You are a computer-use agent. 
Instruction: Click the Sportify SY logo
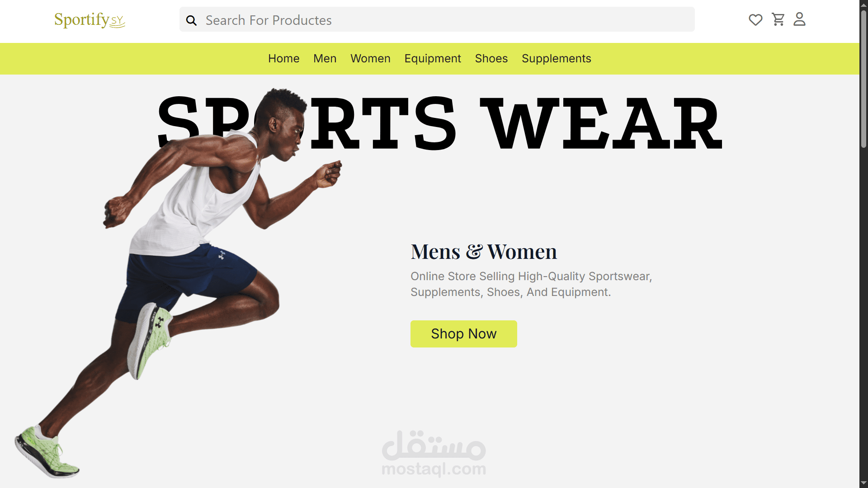[90, 20]
